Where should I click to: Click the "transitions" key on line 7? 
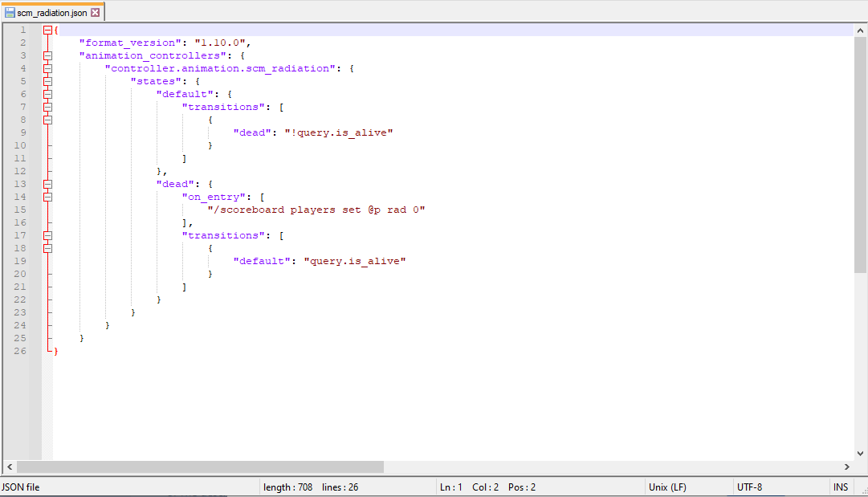[223, 107]
